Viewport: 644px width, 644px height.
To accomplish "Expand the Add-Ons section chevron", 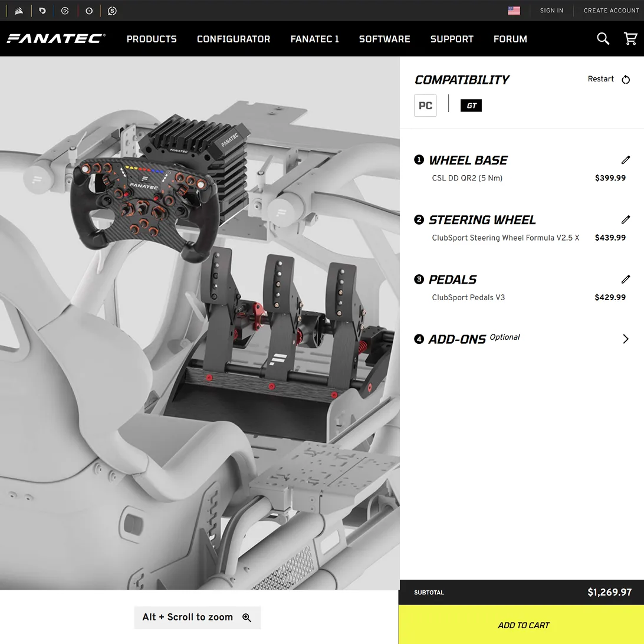I will tap(626, 339).
